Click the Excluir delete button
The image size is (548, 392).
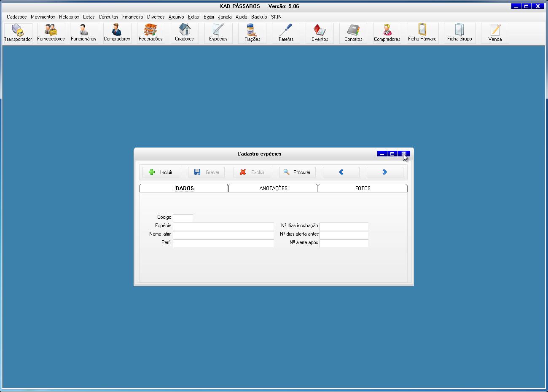pyautogui.click(x=252, y=172)
